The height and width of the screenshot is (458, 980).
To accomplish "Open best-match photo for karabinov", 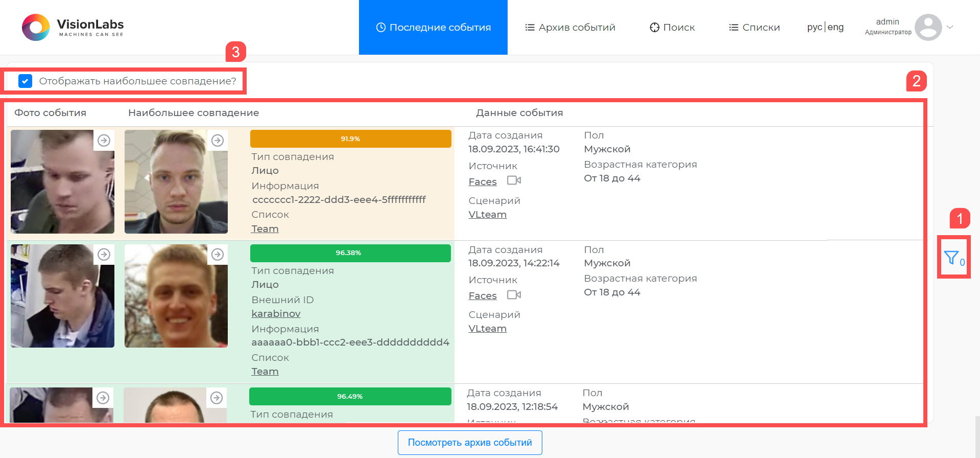I will [176, 296].
